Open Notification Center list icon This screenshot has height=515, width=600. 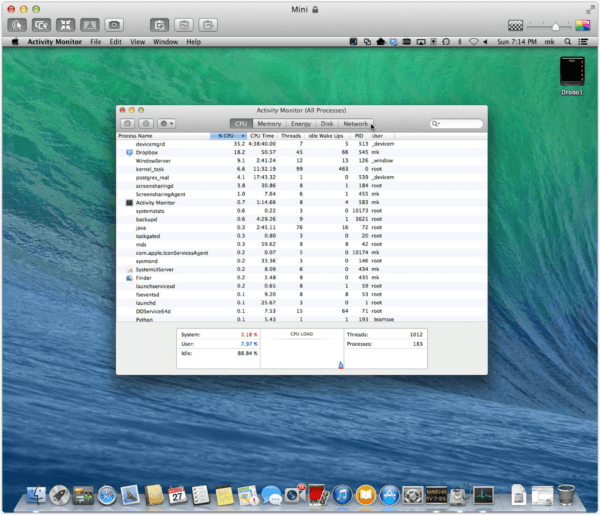click(x=583, y=42)
